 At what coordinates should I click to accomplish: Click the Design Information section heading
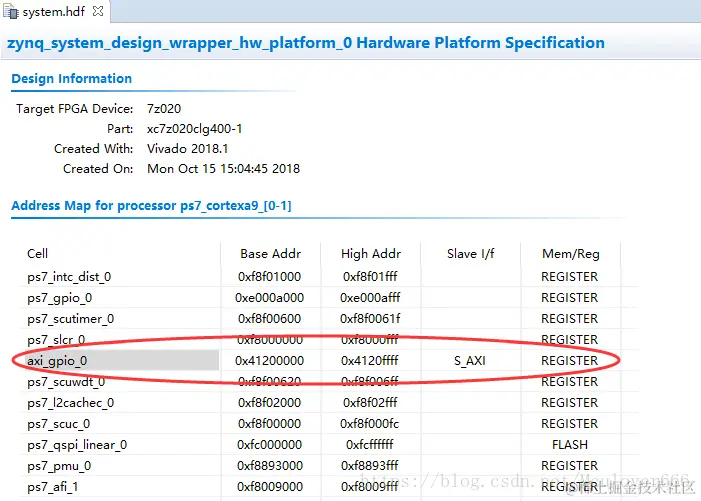tap(72, 79)
